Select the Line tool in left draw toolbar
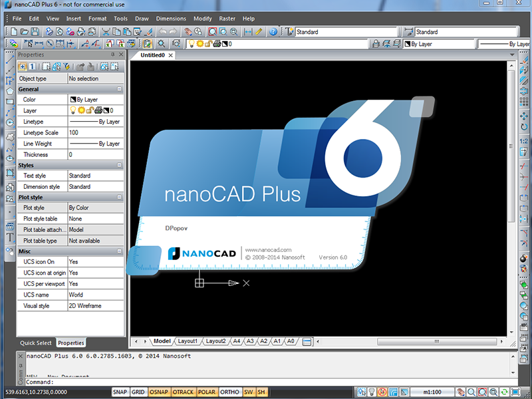Viewport: 532px width, 399px height. pos(10,59)
